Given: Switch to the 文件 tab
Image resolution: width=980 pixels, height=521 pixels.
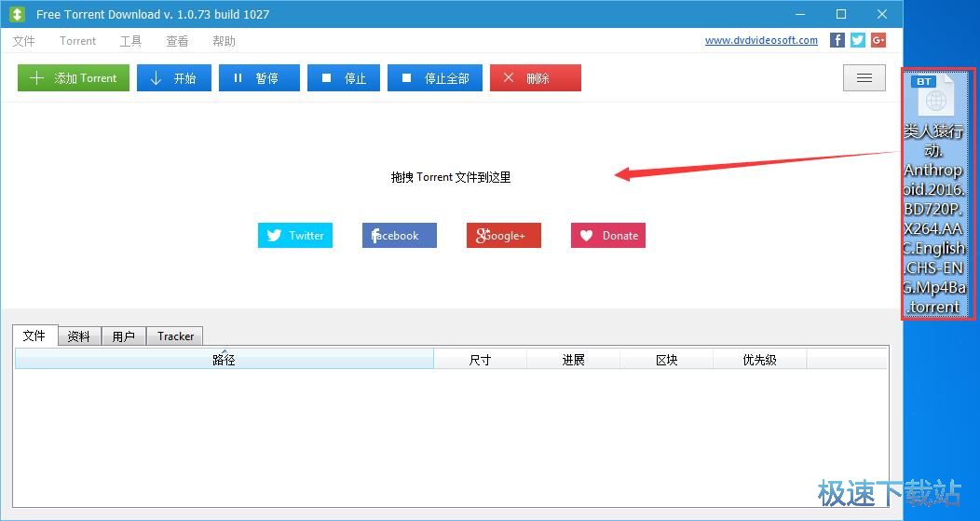Looking at the screenshot, I should point(35,336).
